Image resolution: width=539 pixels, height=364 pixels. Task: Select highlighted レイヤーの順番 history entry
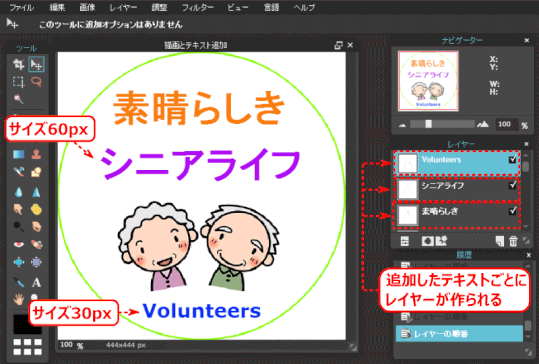pos(459,334)
